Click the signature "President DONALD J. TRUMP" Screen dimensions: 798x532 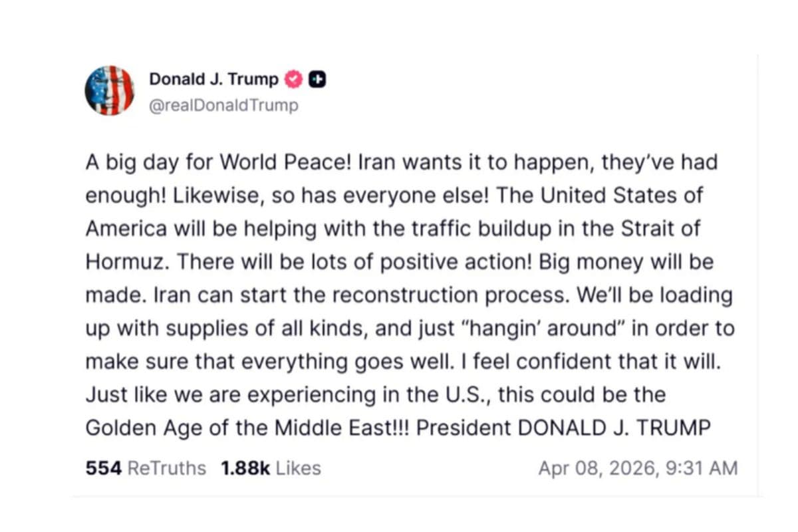[563, 428]
